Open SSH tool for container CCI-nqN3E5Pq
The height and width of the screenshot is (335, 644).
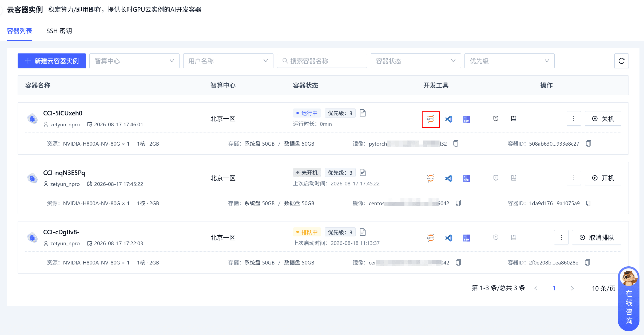point(467,178)
